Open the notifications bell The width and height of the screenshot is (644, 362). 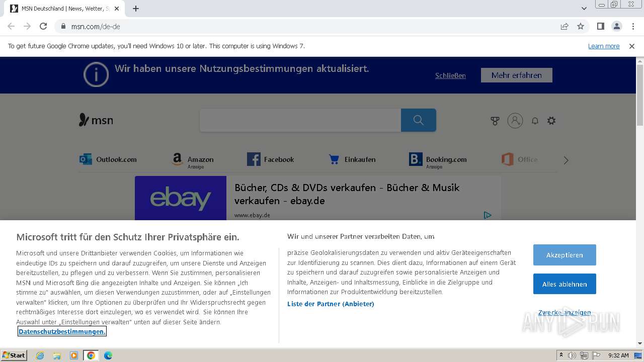tap(535, 121)
